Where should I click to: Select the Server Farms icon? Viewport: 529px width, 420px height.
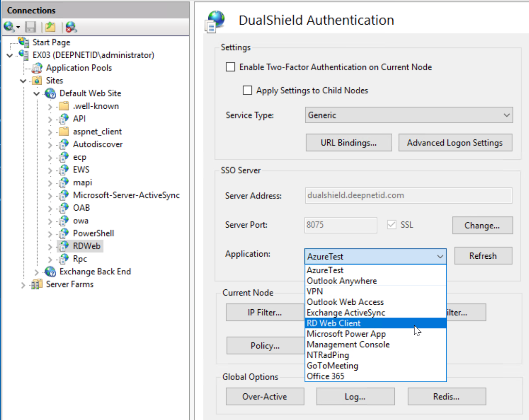click(x=37, y=285)
